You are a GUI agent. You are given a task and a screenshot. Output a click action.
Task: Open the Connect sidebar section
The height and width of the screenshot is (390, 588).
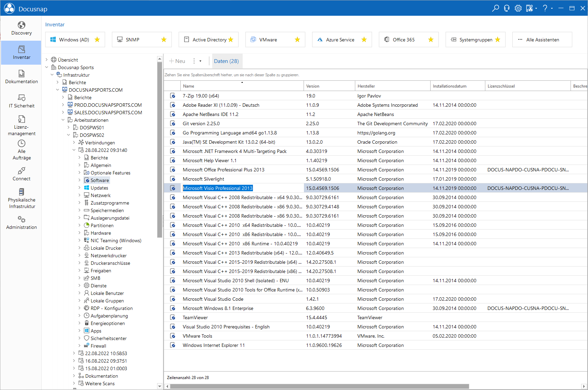[21, 174]
